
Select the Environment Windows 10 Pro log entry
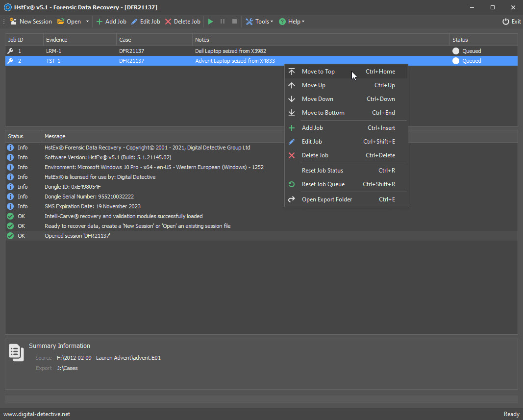[x=154, y=167]
